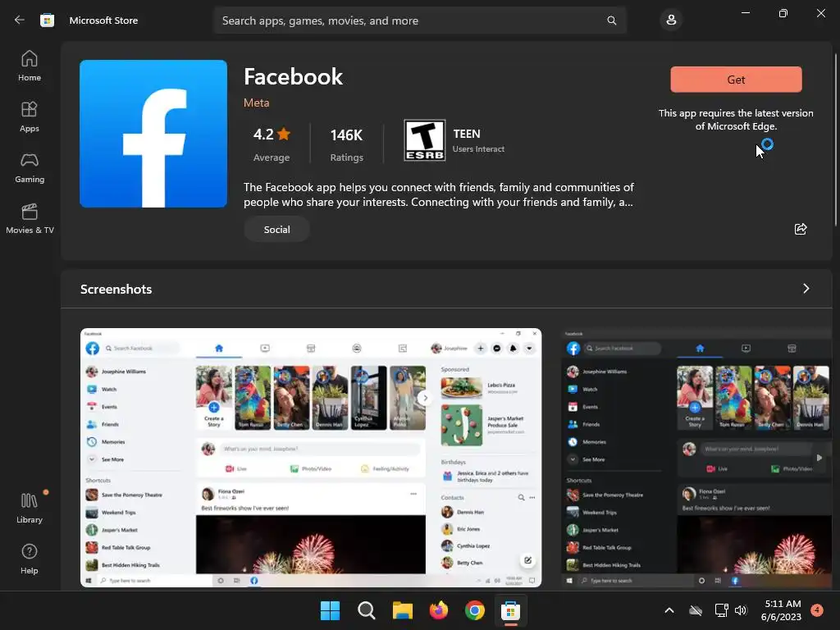Click the Facebook title heading
840x630 pixels.
293,76
